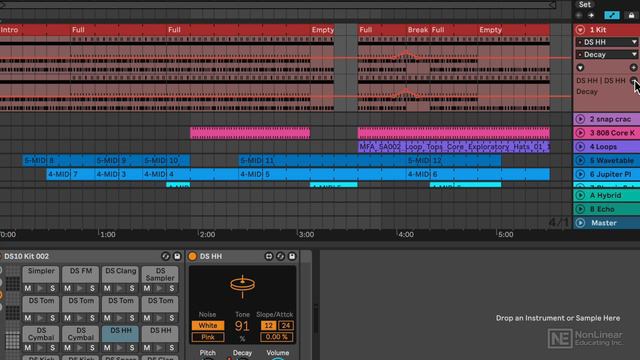
Task: Mute the DS Sampler pad
Action: [x=147, y=288]
